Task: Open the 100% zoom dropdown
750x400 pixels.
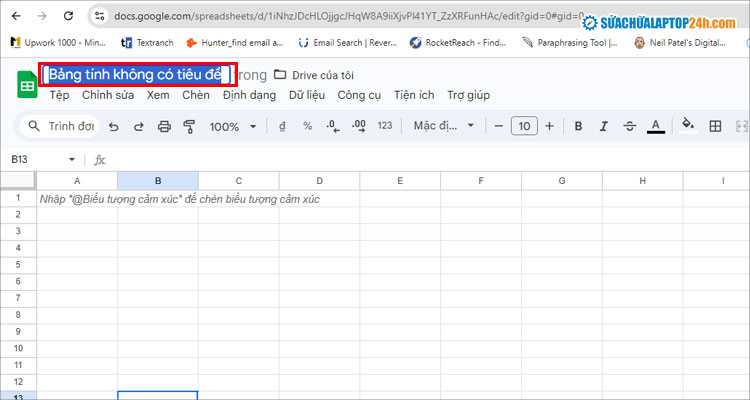Action: coord(232,126)
